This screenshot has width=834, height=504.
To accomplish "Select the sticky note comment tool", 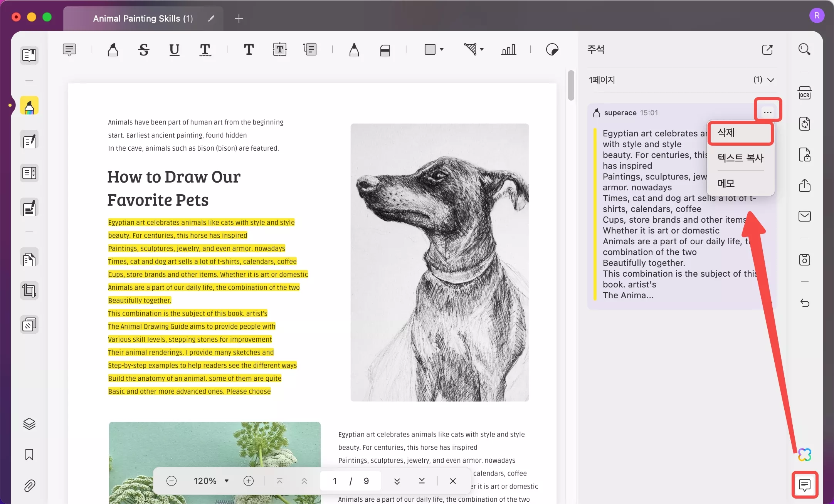I will 69,49.
